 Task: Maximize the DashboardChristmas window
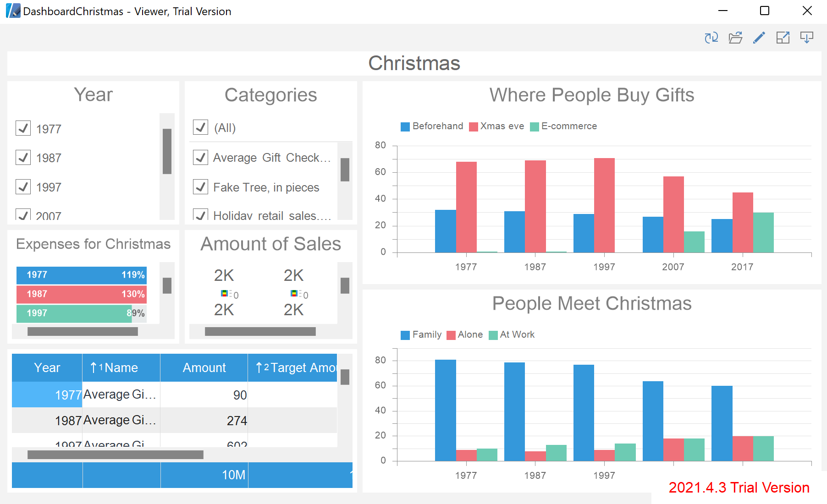click(x=765, y=11)
